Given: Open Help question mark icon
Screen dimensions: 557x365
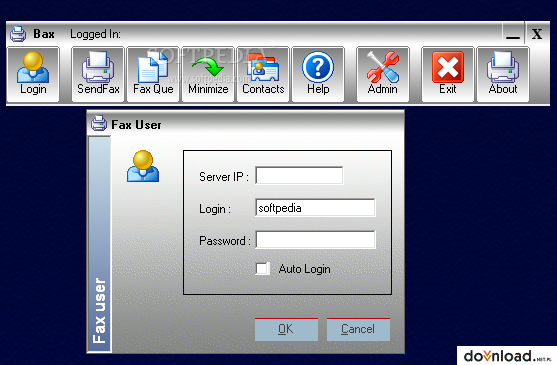Looking at the screenshot, I should coord(318,67).
